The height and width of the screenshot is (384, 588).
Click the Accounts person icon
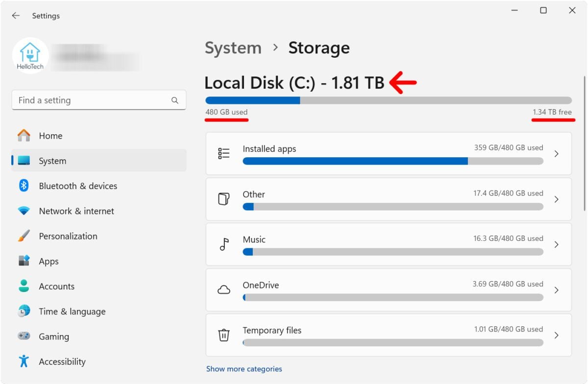[x=24, y=286]
